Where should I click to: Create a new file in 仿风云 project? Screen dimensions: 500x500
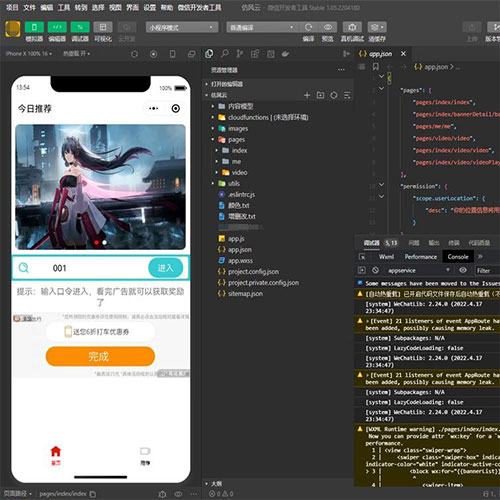pos(307,95)
